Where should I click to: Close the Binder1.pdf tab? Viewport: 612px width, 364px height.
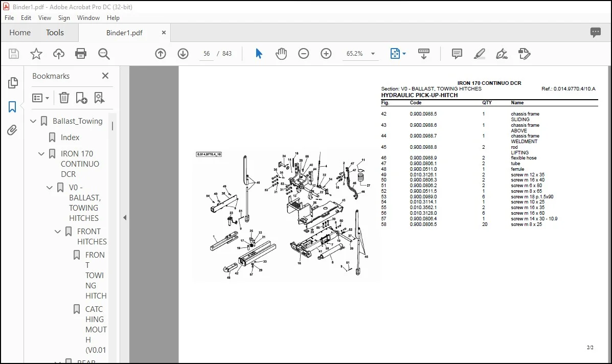164,33
